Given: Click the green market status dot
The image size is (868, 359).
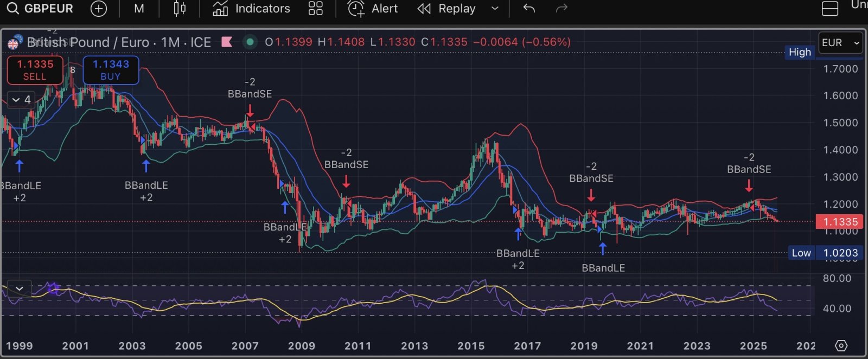Looking at the screenshot, I should pos(250,42).
